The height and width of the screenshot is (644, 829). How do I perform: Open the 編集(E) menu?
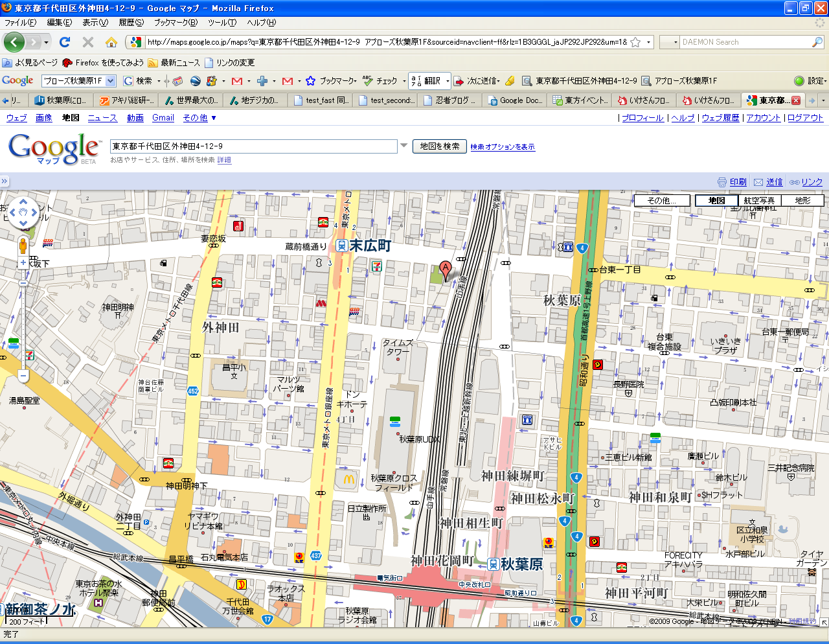[59, 23]
